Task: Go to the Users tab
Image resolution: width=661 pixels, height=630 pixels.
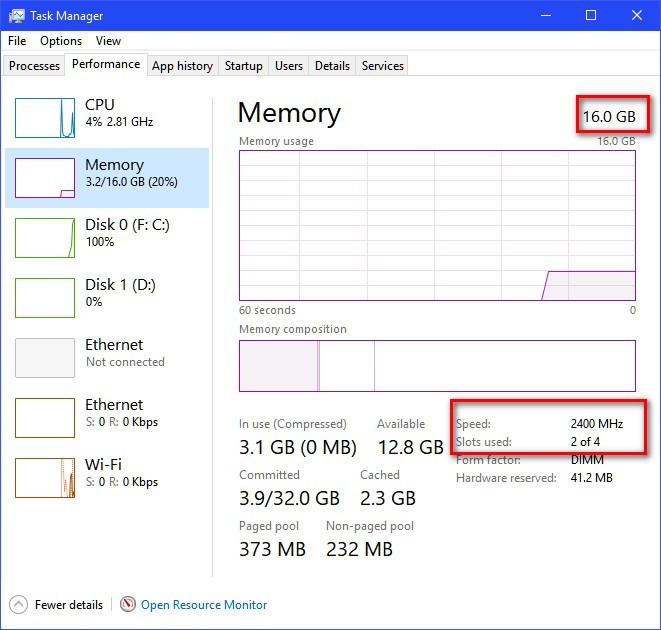Action: pos(289,66)
